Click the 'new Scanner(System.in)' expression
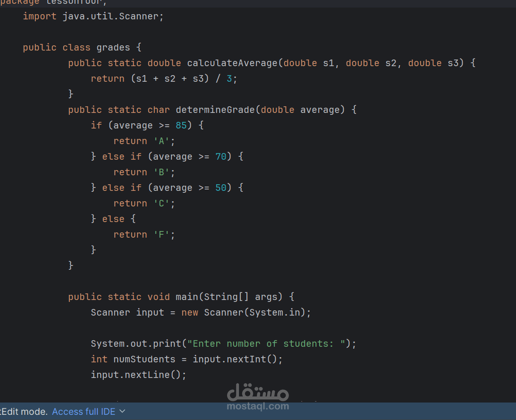Screen dimensions: 516x420 pos(245,312)
